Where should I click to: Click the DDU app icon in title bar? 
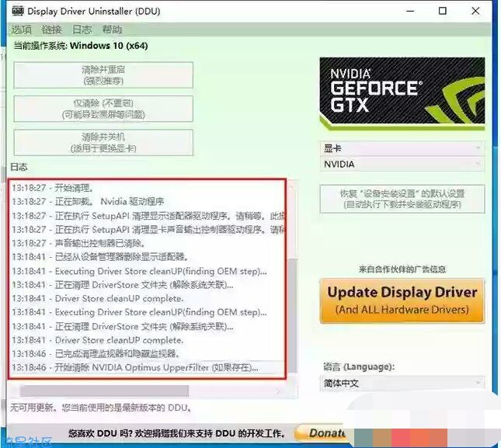18,11
